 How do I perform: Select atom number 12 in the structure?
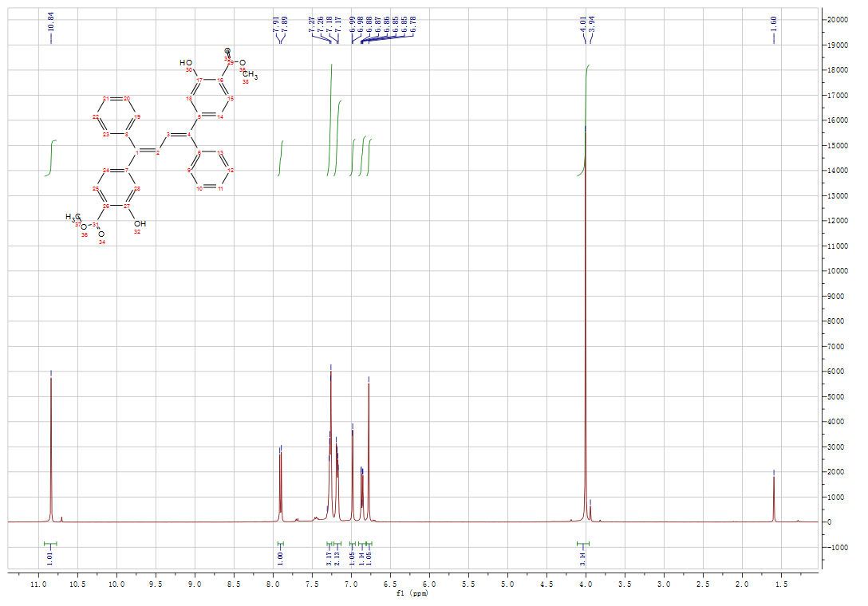pyautogui.click(x=231, y=171)
